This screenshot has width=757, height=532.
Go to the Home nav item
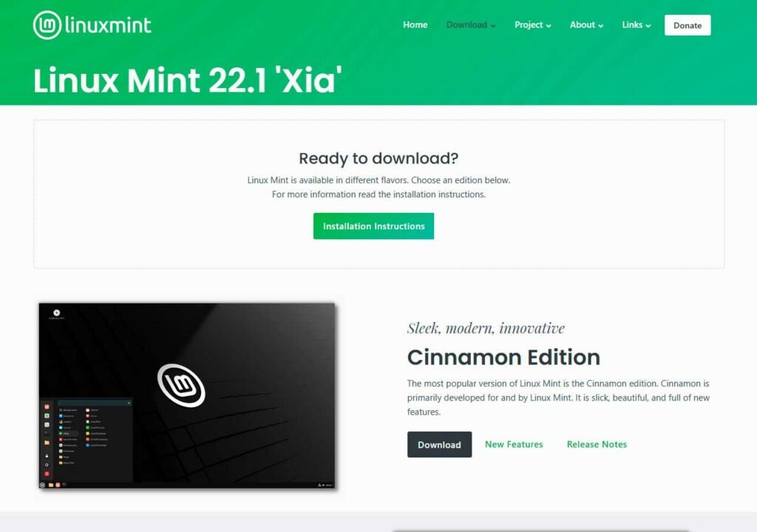[x=415, y=24]
